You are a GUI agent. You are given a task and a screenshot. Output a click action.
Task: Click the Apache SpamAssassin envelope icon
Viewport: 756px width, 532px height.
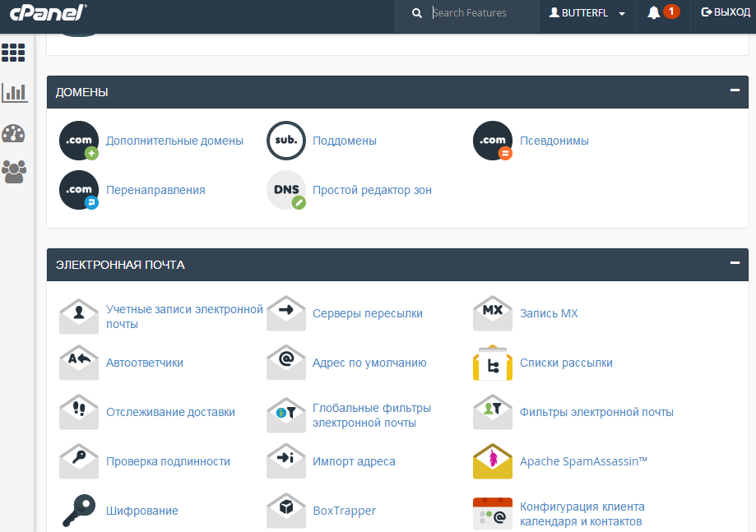tap(493, 461)
